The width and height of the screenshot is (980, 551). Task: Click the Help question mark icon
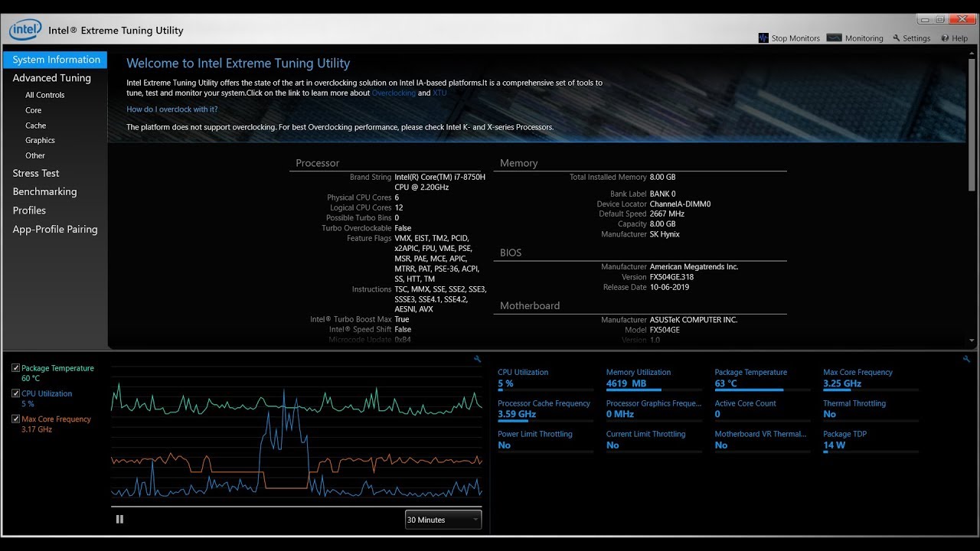pos(946,38)
